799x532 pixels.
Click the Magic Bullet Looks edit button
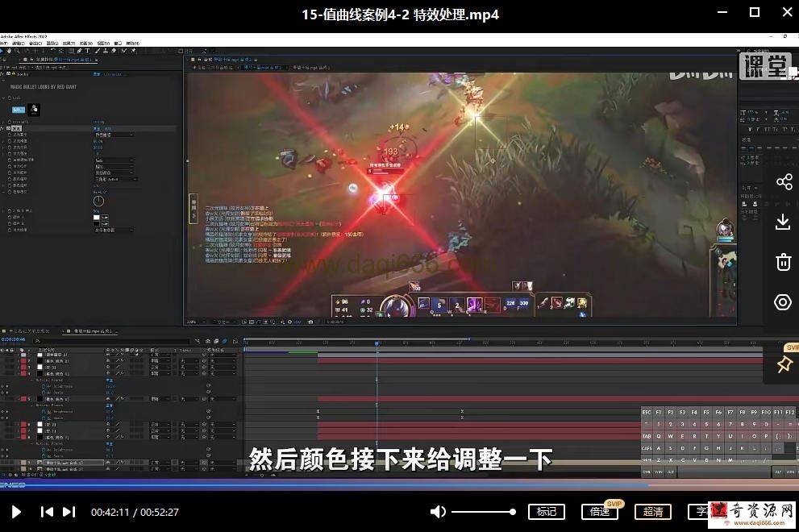tap(19, 110)
